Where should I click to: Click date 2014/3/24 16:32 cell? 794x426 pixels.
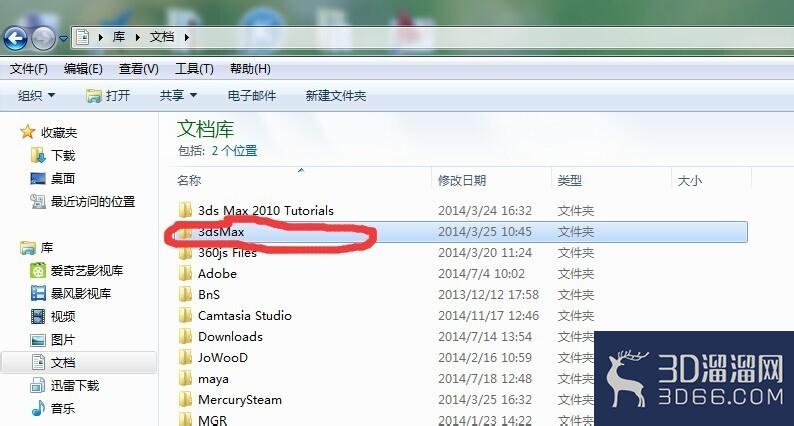click(x=485, y=210)
